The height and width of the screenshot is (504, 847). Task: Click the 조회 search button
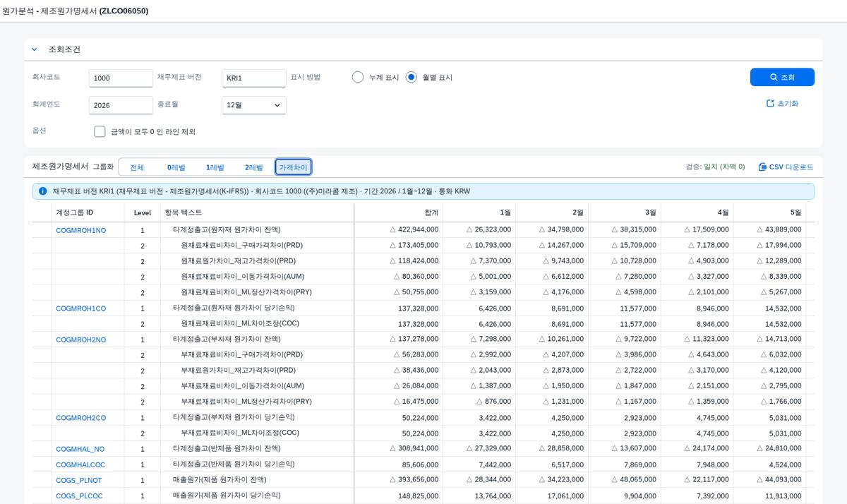click(782, 78)
